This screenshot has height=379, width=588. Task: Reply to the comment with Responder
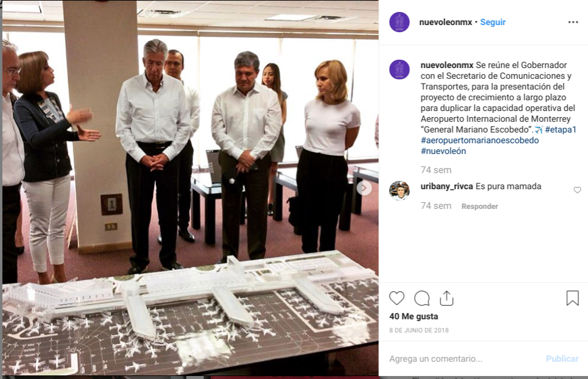tap(480, 207)
